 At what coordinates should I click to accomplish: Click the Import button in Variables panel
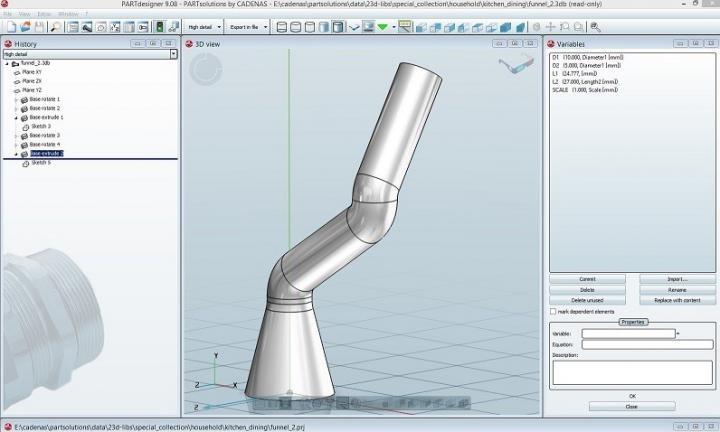pos(677,279)
